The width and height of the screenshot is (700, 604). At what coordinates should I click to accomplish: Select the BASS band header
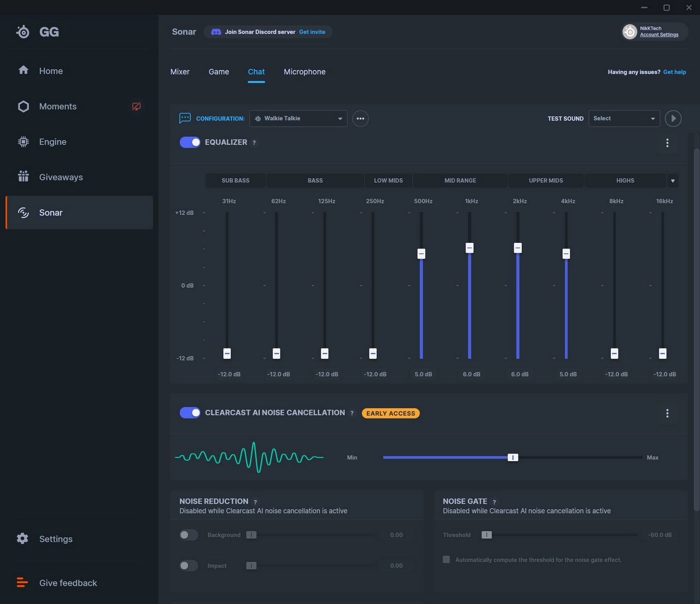point(315,181)
